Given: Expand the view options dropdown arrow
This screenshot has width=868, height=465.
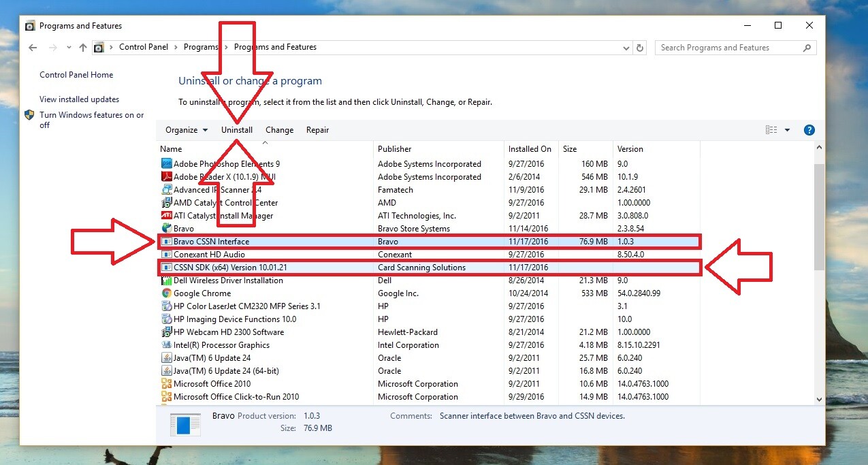Looking at the screenshot, I should (x=787, y=130).
